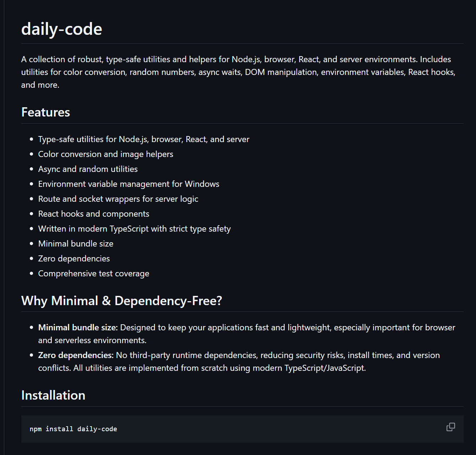Click 'Route and socket wrappers' list item
Screen dimensions: 476x455
click(118, 199)
